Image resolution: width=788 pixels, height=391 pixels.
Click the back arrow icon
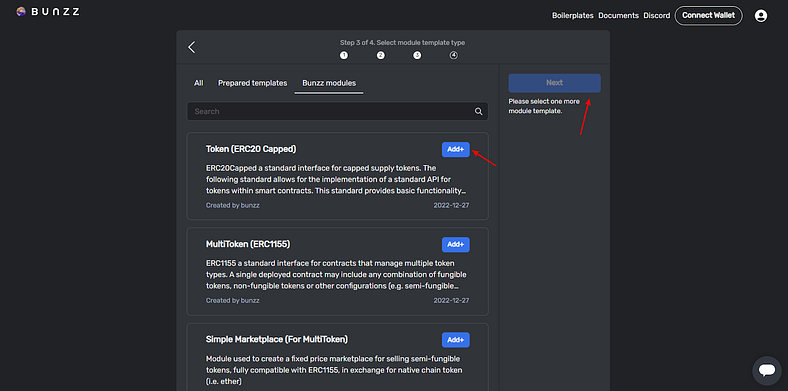191,47
